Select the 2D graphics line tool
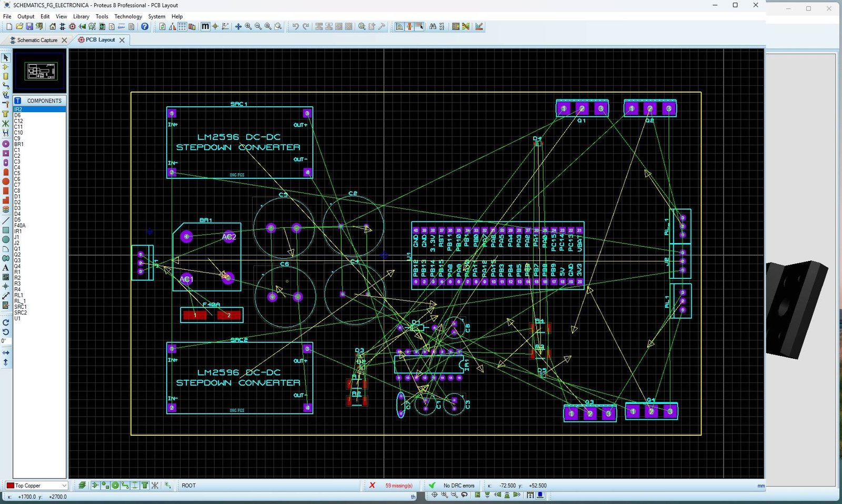Viewport: 842px width, 504px height. pos(6,220)
